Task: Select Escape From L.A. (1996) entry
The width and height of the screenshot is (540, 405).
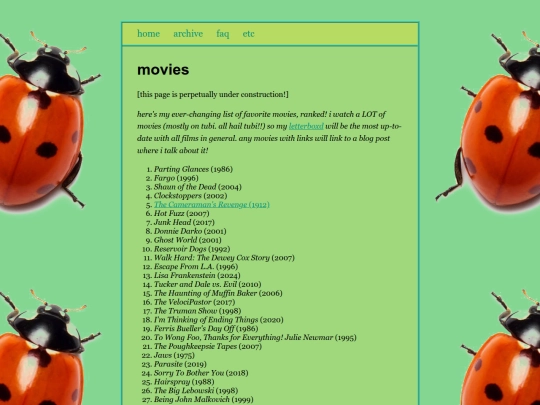Action: (x=196, y=267)
